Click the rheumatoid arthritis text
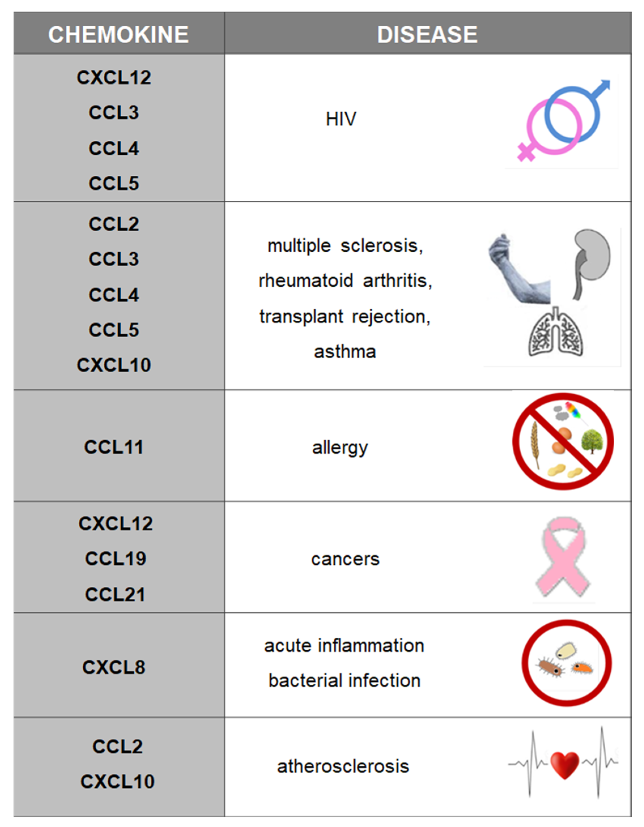Screen dimensions: 644x827 pyautogui.click(x=345, y=281)
